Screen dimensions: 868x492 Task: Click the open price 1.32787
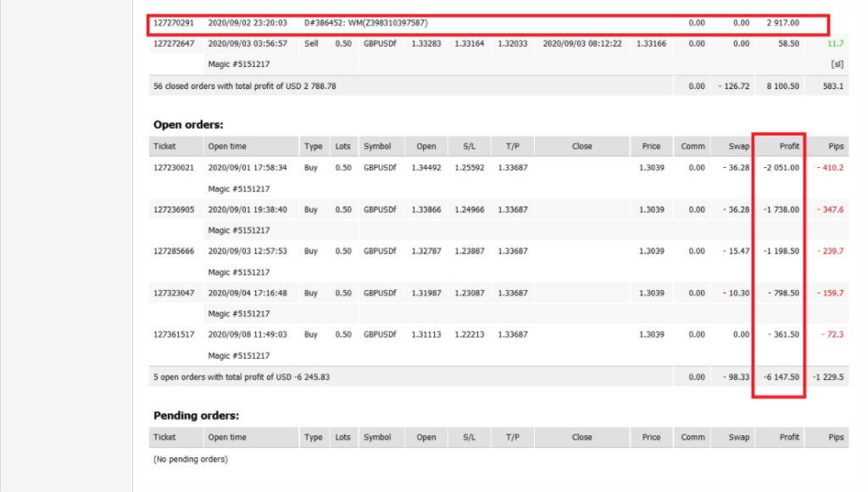[426, 252]
